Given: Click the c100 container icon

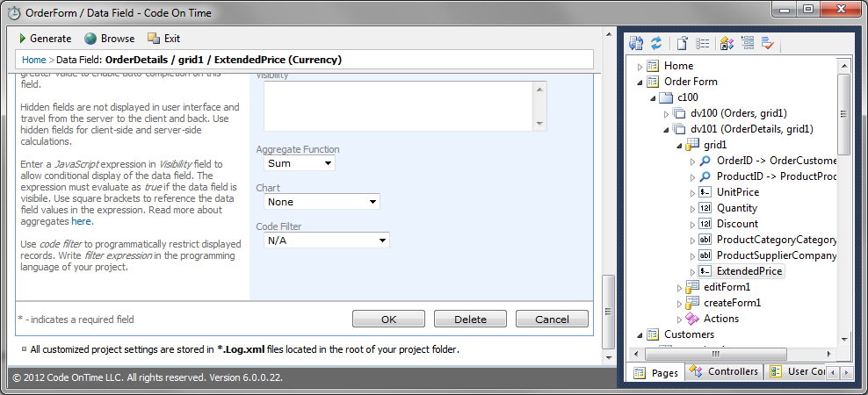Looking at the screenshot, I should tap(666, 97).
